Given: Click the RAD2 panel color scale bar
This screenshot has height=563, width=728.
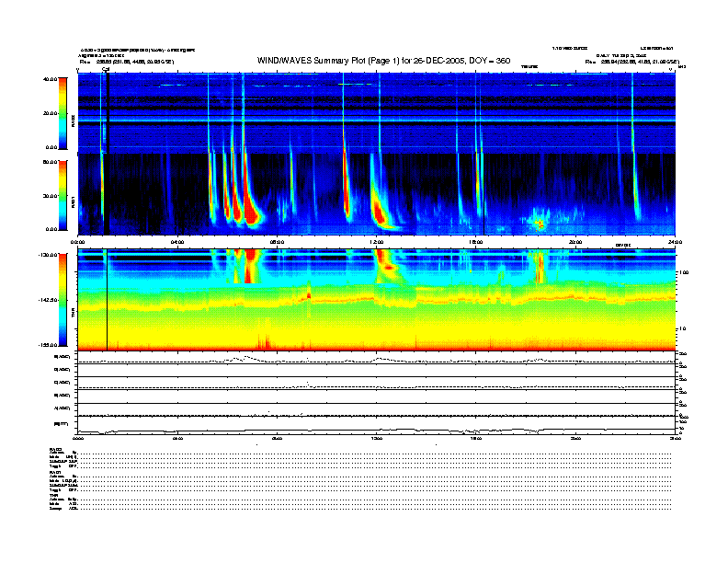Looking at the screenshot, I should [63, 113].
